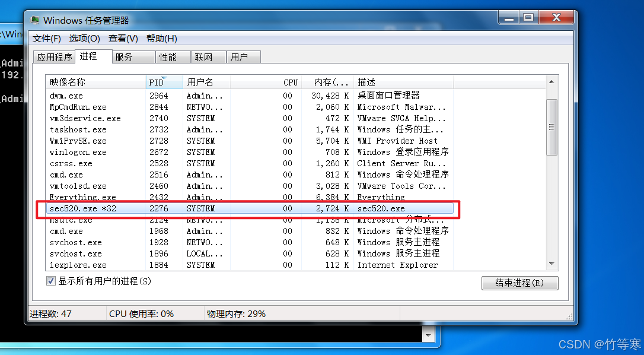644x355 pixels.
Task: Sort by 内存 column header
Action: click(328, 83)
